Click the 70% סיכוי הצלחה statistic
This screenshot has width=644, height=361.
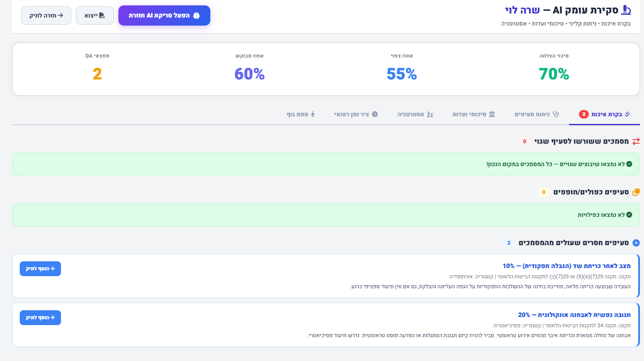click(554, 74)
